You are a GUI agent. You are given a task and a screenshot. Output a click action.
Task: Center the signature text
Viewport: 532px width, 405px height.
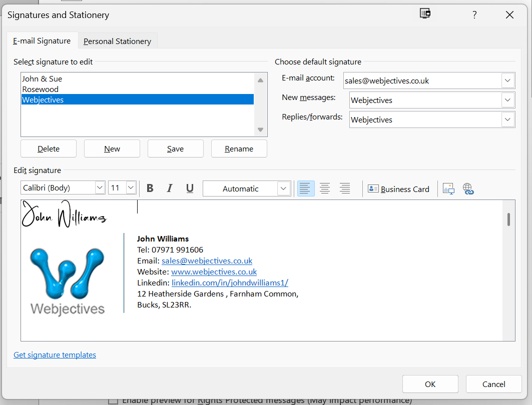point(325,188)
